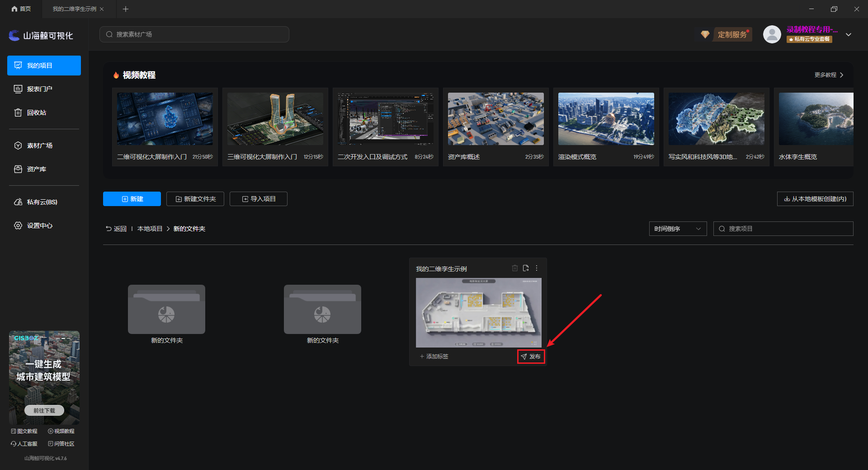The width and height of the screenshot is (868, 470).
Task: Open 报表门户 in sidebar
Action: (44, 89)
